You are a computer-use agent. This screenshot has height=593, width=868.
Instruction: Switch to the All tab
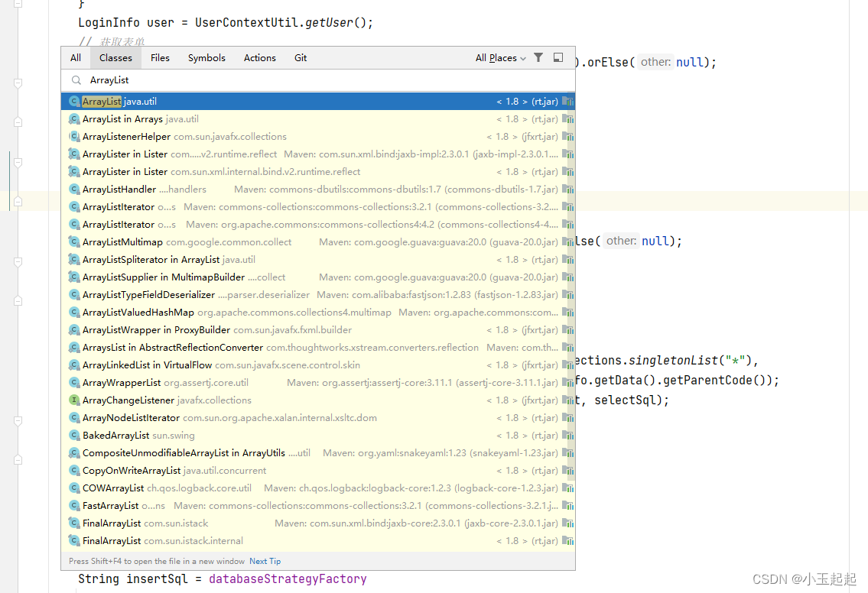coord(75,57)
